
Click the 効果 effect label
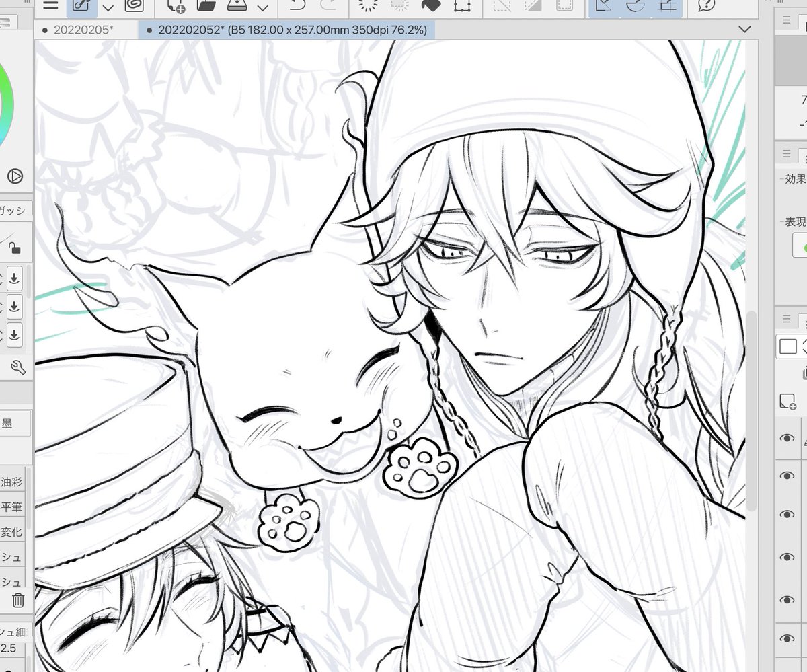point(794,180)
